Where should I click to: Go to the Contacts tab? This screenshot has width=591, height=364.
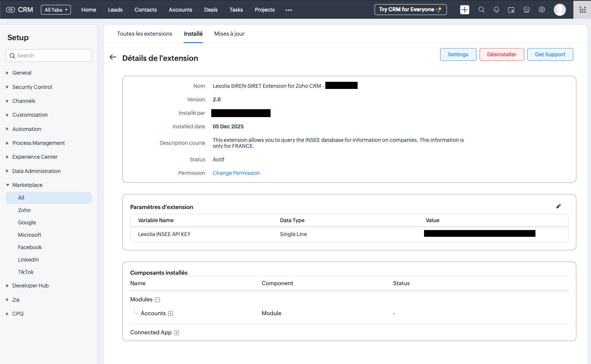pyautogui.click(x=146, y=10)
